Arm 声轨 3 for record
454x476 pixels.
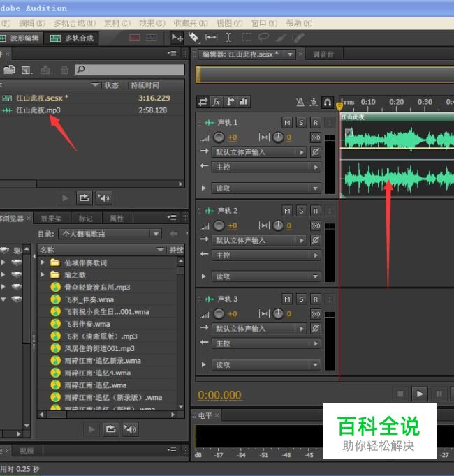click(316, 299)
